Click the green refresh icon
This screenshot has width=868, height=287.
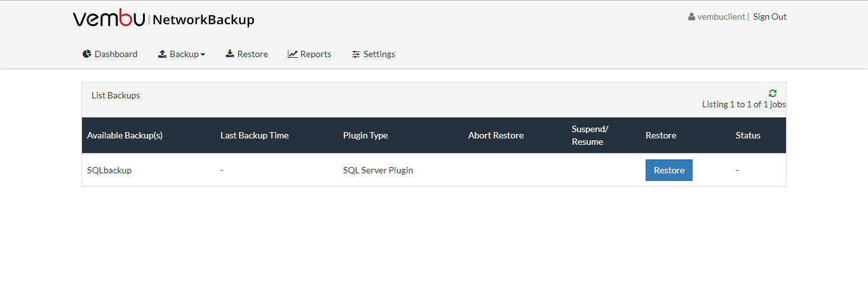click(x=773, y=93)
